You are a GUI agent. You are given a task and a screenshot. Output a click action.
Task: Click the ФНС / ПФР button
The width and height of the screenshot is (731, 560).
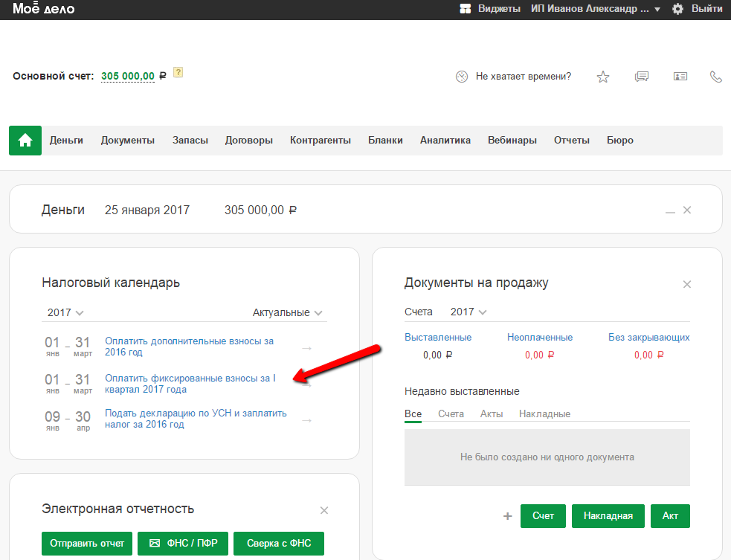[183, 544]
